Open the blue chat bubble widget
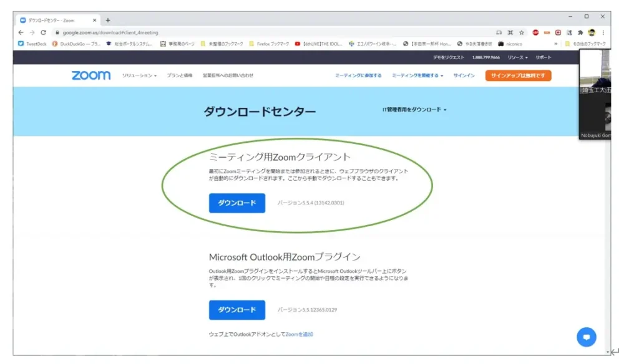The width and height of the screenshot is (639, 364). pyautogui.click(x=586, y=337)
